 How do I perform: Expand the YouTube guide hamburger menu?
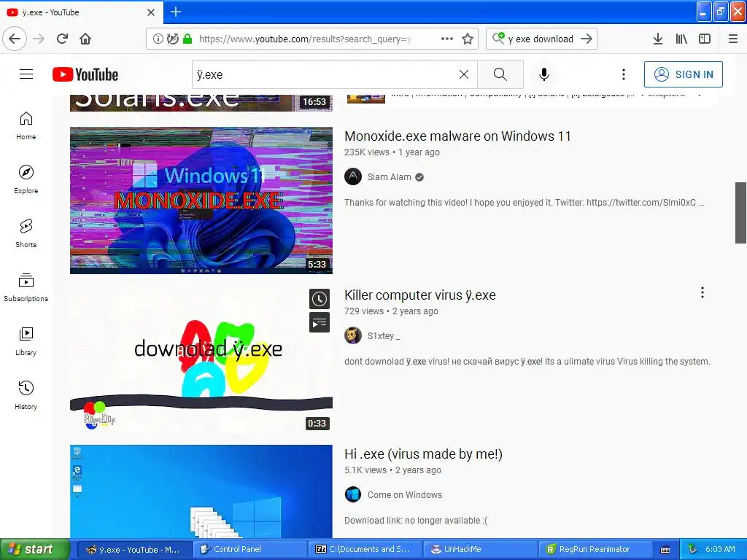(x=26, y=74)
